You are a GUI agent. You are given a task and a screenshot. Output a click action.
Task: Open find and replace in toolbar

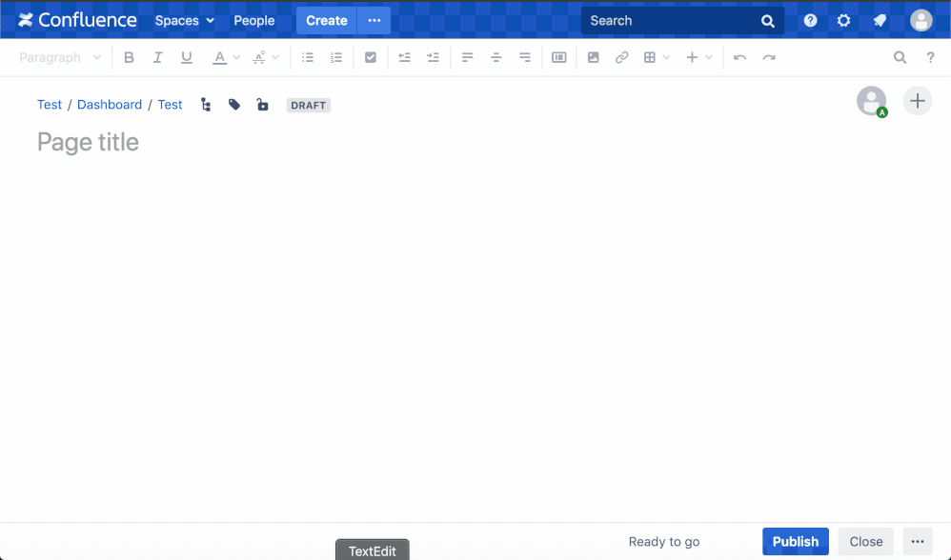[x=900, y=57]
